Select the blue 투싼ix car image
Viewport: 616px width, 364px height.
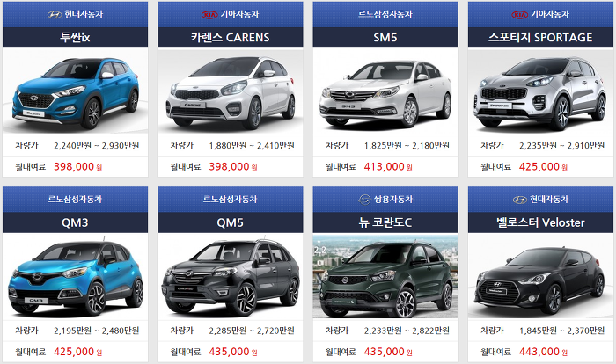[x=75, y=91]
